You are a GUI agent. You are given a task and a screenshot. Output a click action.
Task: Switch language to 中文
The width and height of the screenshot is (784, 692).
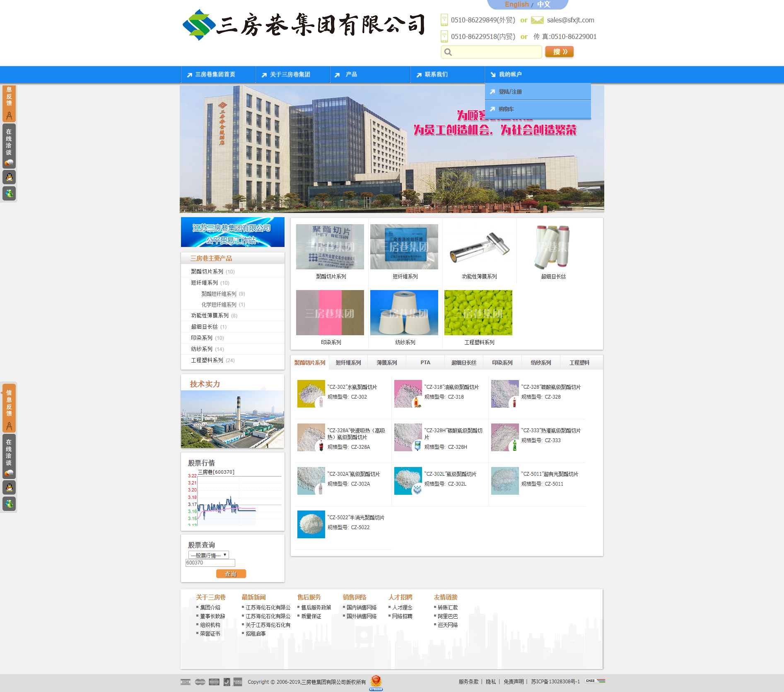pos(544,4)
